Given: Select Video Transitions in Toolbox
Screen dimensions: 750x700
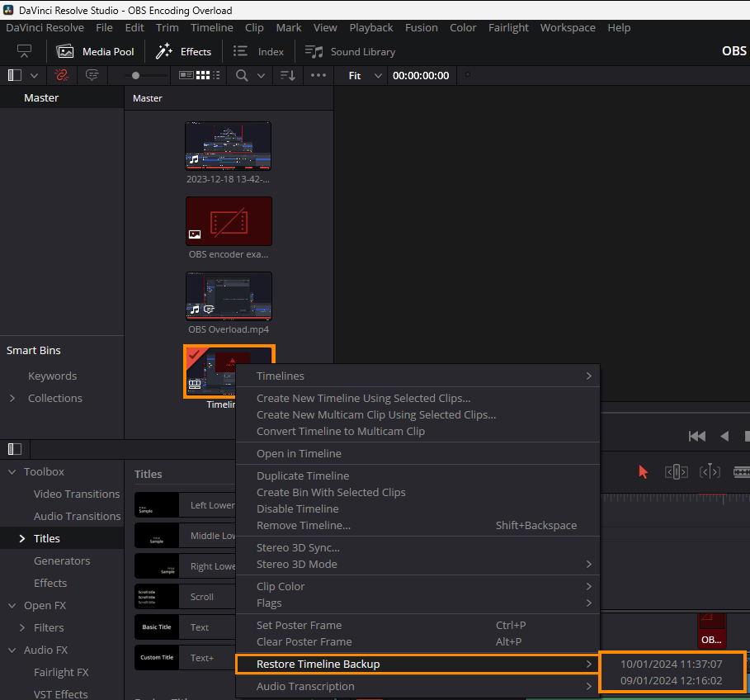Looking at the screenshot, I should point(77,494).
